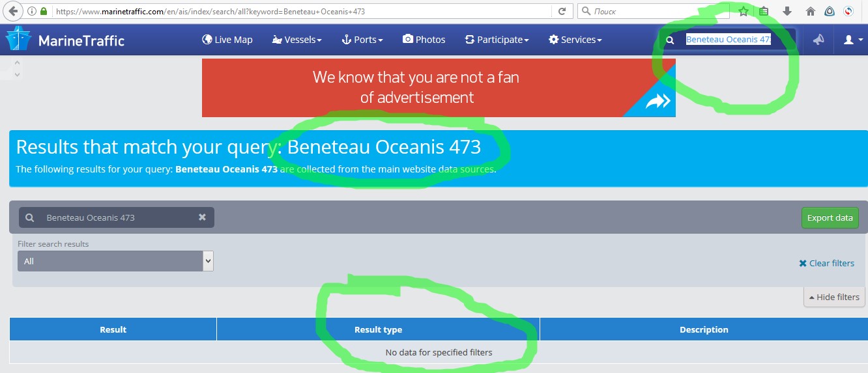This screenshot has width=868, height=373.
Task: Sort by the Result type column header
Action: [378, 329]
